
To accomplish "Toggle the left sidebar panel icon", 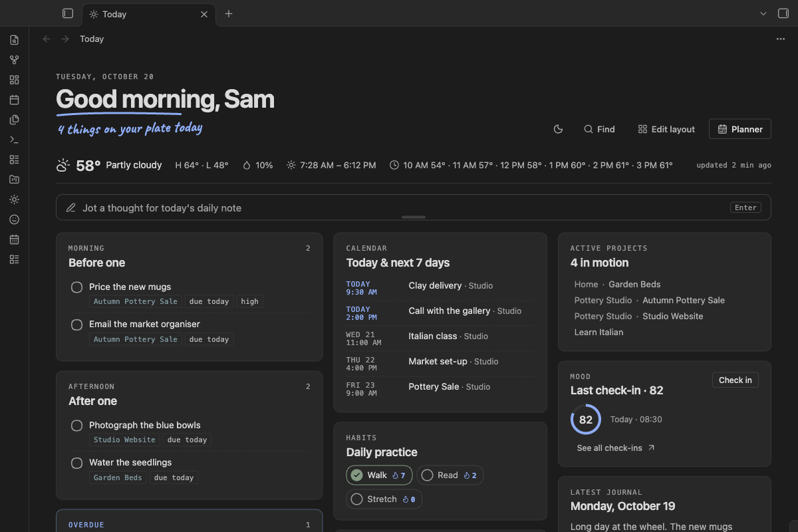I will (x=67, y=13).
